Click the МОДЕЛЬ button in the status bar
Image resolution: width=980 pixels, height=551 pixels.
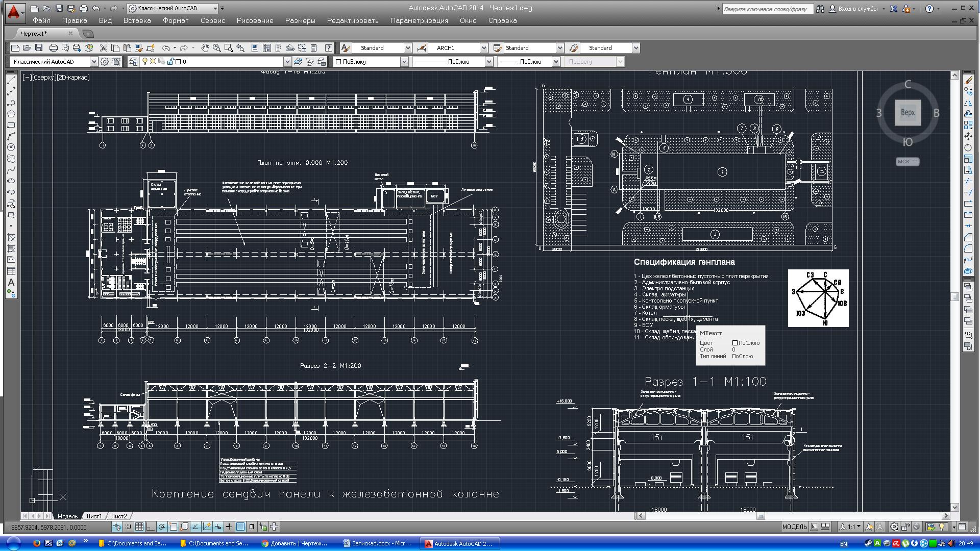pos(795,527)
